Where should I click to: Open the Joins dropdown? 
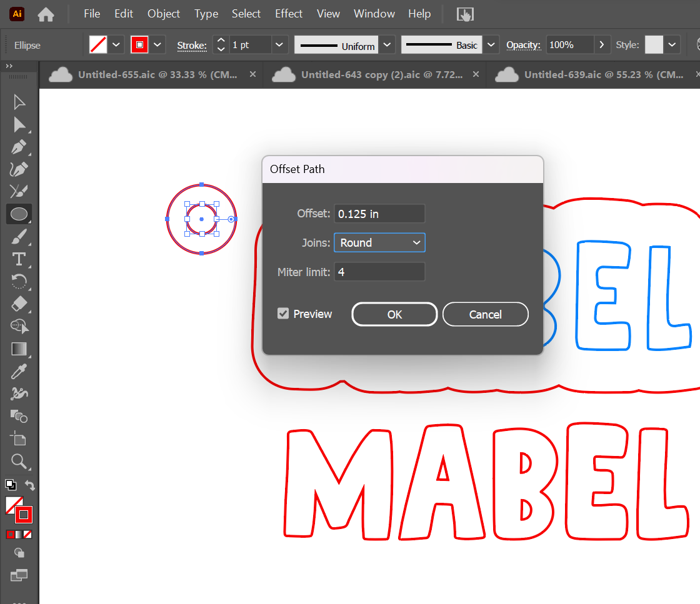(x=379, y=243)
